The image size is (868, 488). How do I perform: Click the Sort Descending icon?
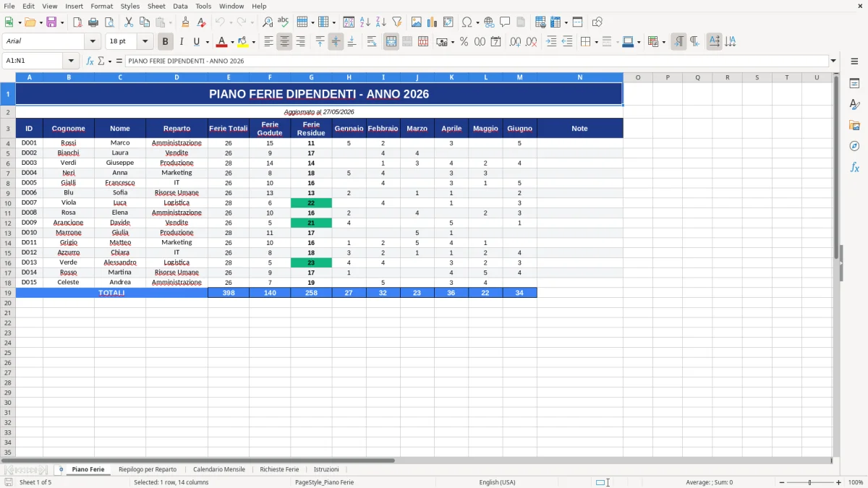[x=381, y=22]
